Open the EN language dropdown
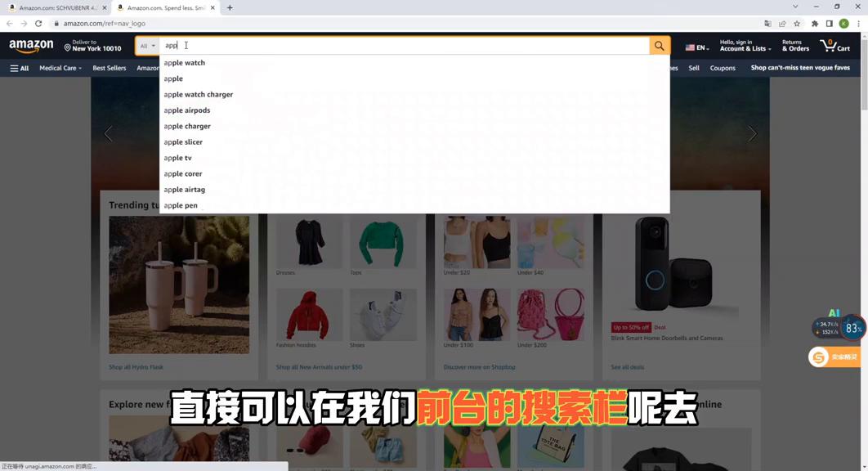The image size is (868, 471). pos(697,47)
